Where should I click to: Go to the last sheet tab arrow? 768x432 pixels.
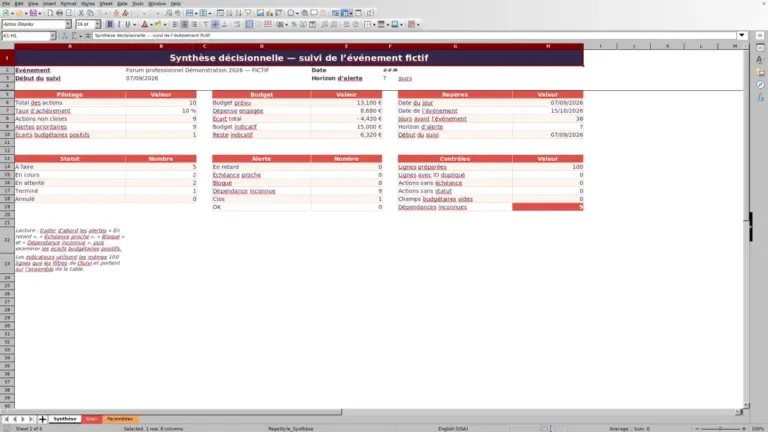[x=31, y=419]
